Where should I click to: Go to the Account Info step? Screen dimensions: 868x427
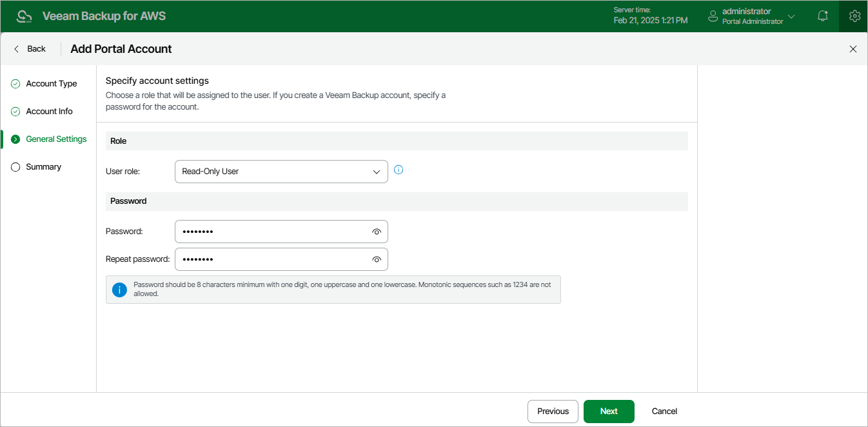(49, 112)
